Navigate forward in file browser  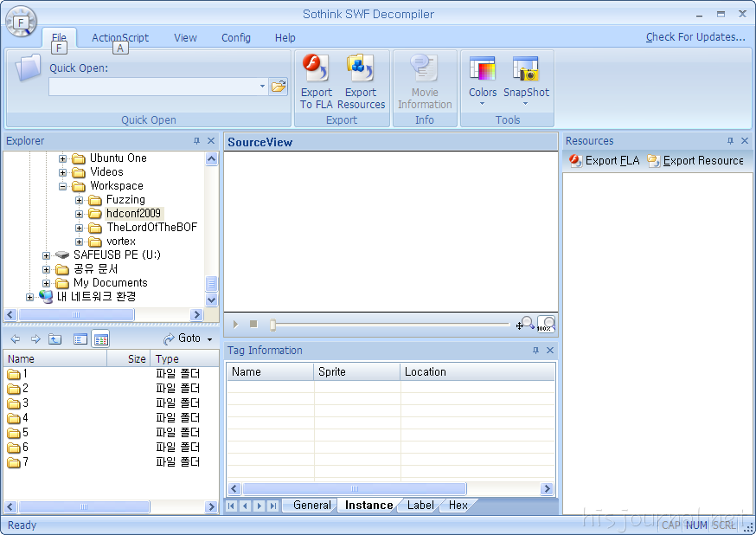(35, 339)
